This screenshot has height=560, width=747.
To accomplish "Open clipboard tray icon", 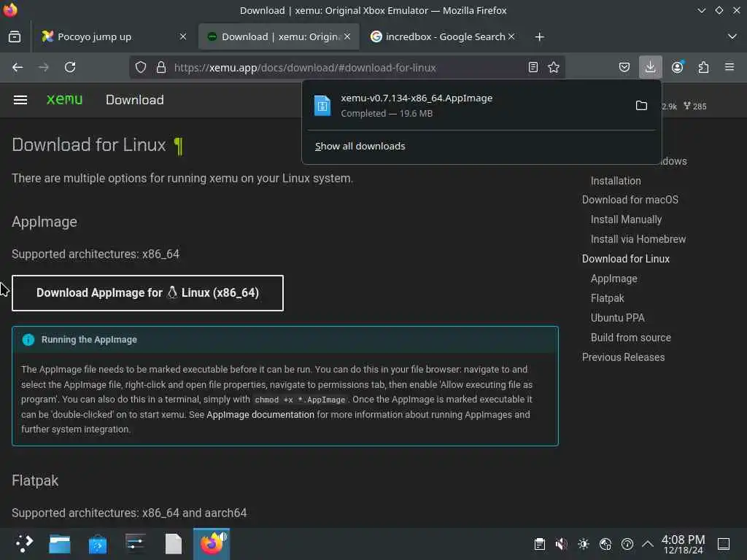I will [539, 544].
